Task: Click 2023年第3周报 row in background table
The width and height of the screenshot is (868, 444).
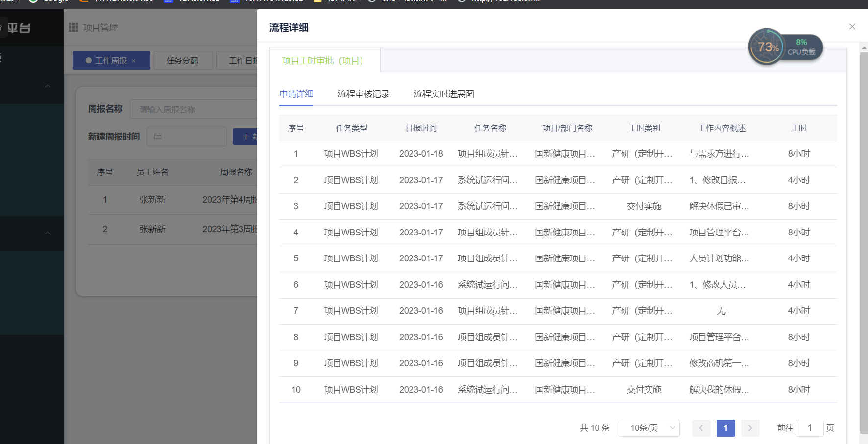Action: (230, 229)
